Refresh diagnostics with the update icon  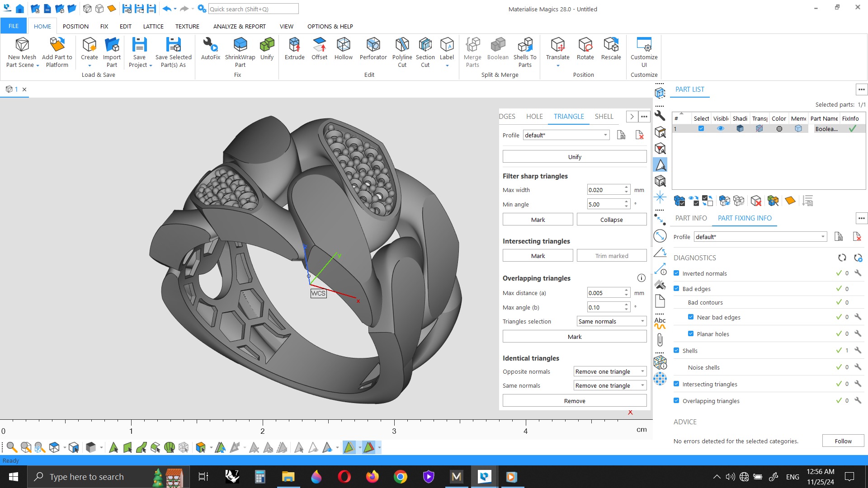point(842,258)
